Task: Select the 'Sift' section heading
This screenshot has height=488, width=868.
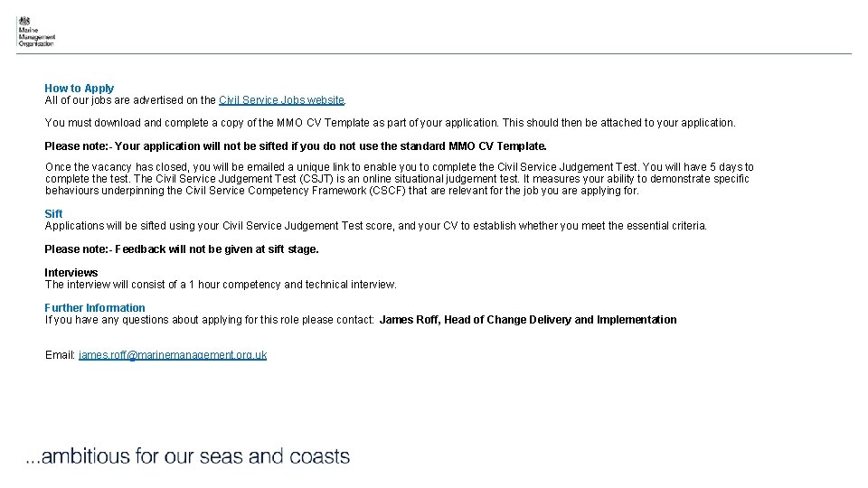Action: click(x=54, y=214)
